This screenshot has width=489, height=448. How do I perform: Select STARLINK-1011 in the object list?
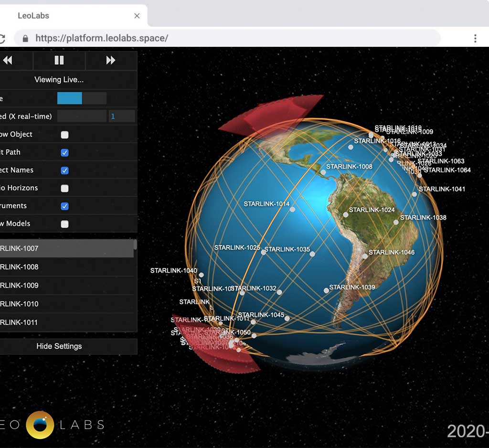(x=67, y=322)
